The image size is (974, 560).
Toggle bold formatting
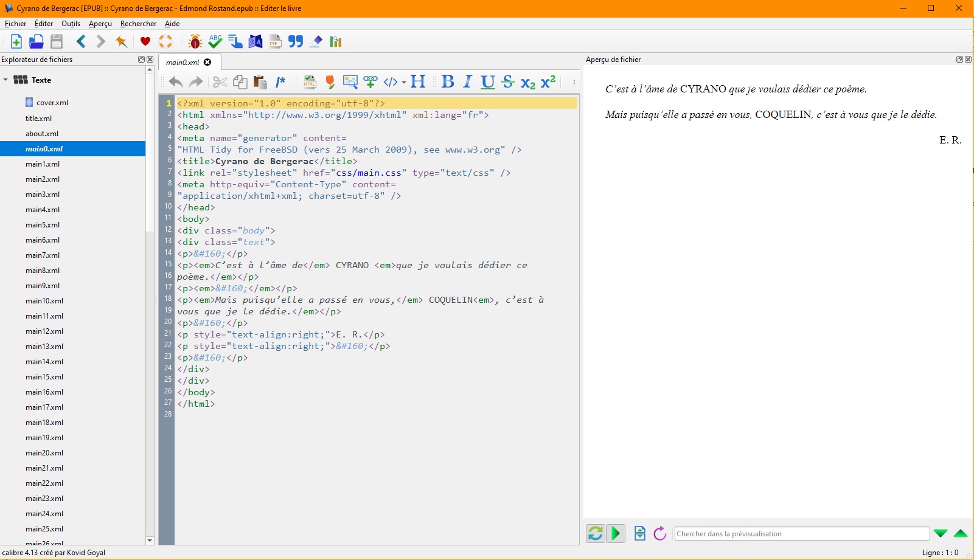[448, 82]
